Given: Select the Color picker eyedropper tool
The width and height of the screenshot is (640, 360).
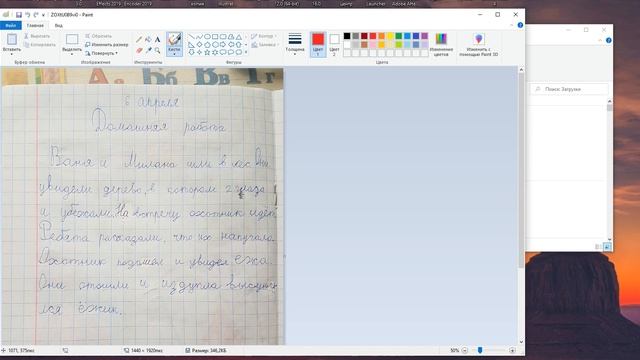Looking at the screenshot, I should coord(148,50).
